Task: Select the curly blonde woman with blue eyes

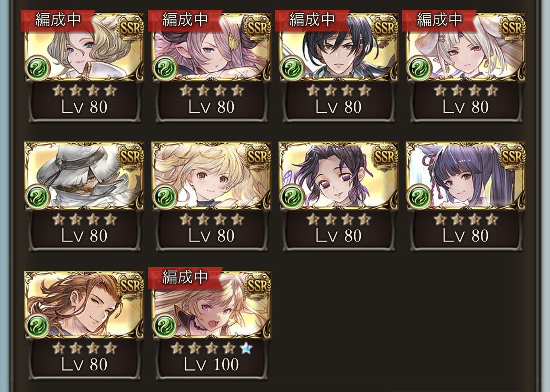Action: pos(84,47)
